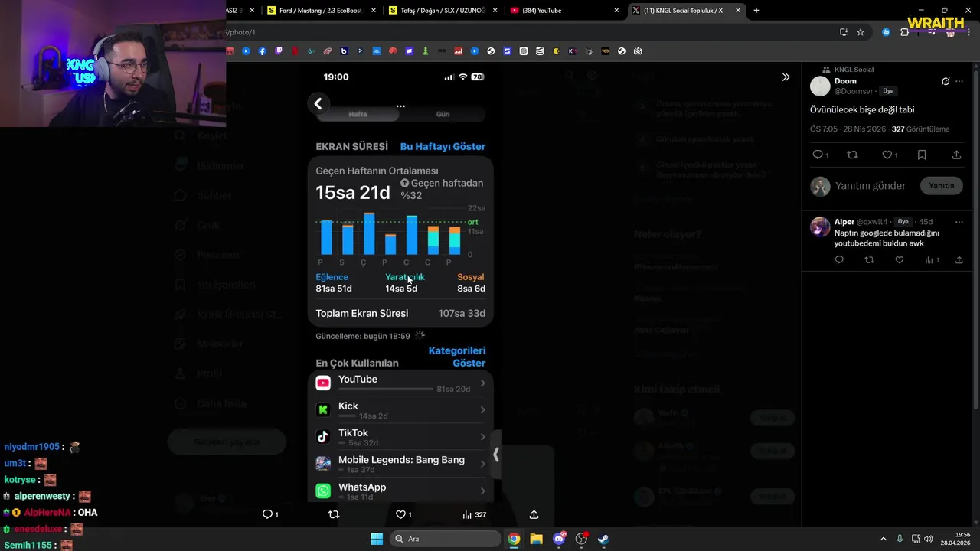Open Chrome from the taskbar
This screenshot has width=980, height=551.
point(514,539)
